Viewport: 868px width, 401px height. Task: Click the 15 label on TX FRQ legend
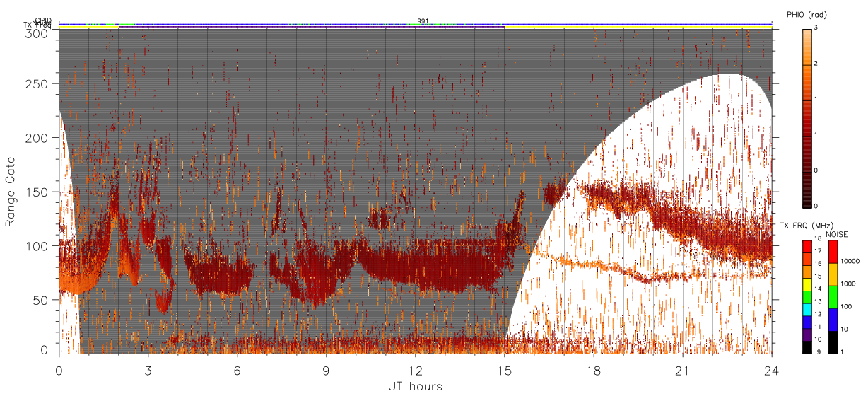[818, 276]
